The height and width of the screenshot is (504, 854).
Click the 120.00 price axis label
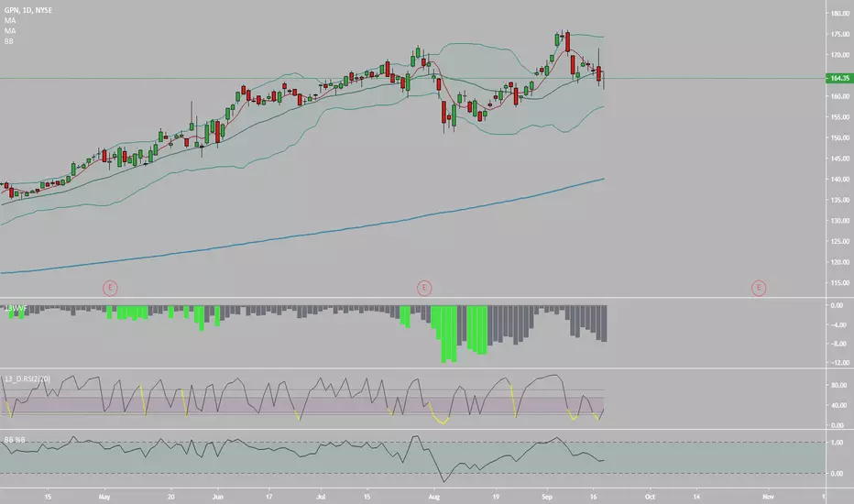tap(840, 262)
